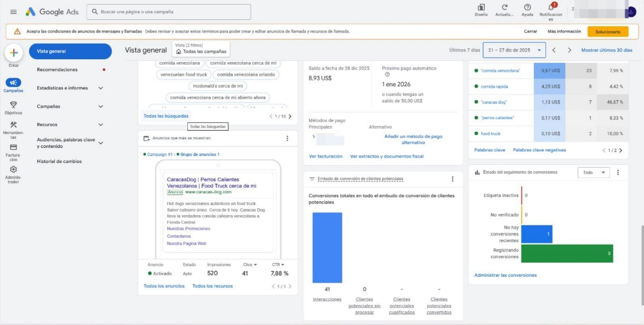The image size is (644, 325).
Task: Click the search magnifier icon
Action: click(95, 12)
